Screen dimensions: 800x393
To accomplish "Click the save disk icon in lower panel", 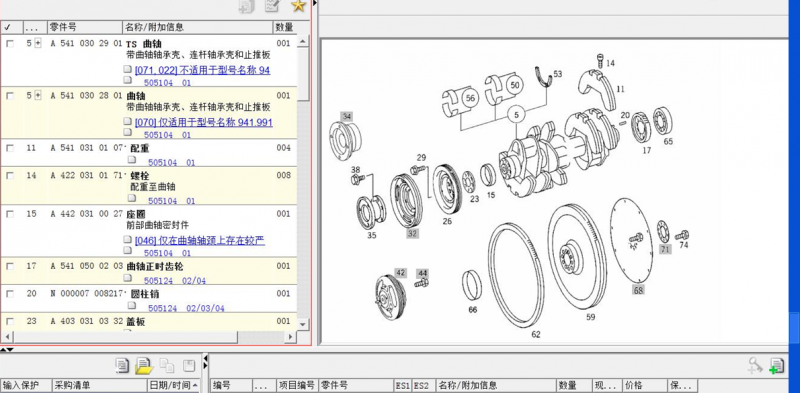I will click(x=189, y=365).
